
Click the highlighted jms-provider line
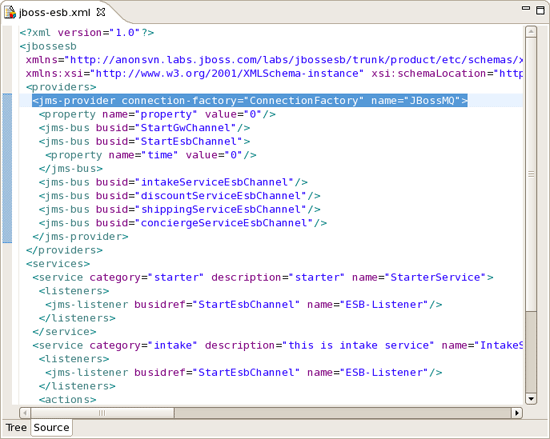coord(250,101)
